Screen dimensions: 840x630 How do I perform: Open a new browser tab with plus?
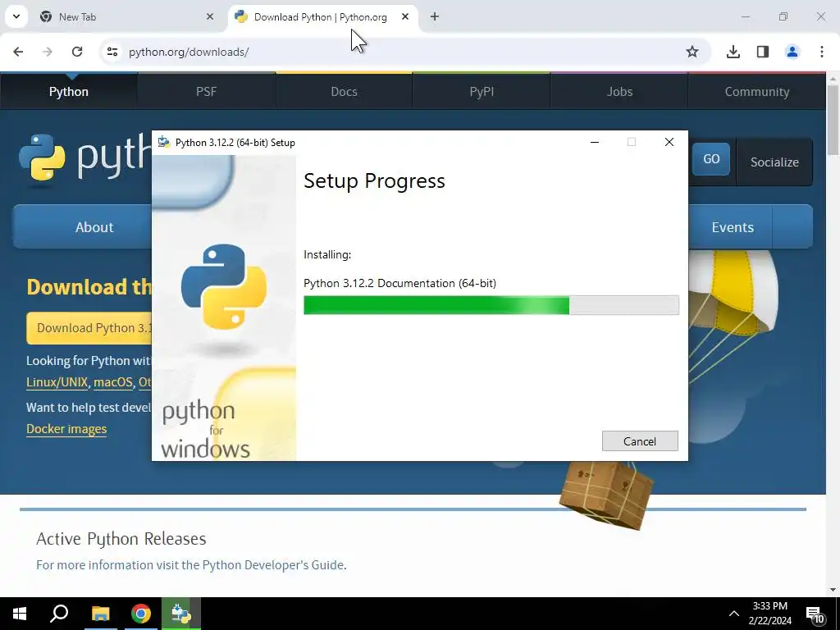point(435,16)
